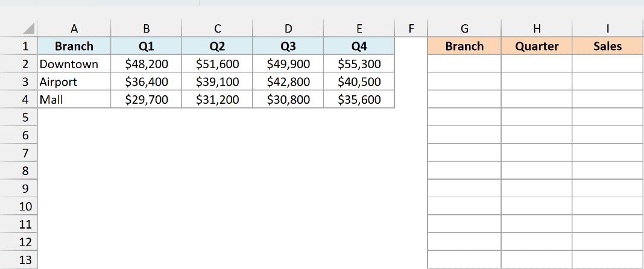Click the $42,800 cell

[288, 82]
